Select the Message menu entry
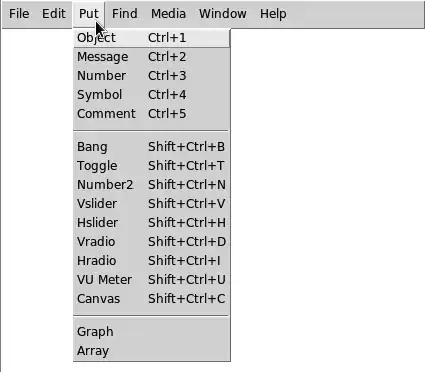Screen dimensions: 425x372 point(152,57)
